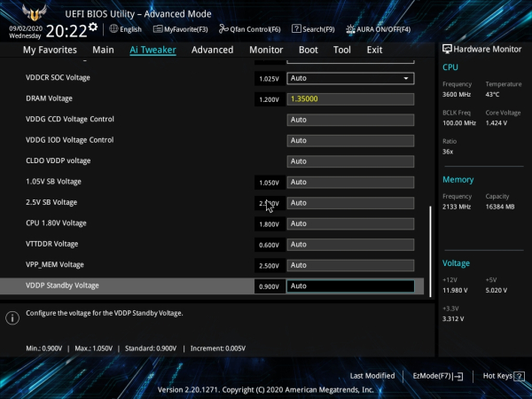
Task: Switch to the Tool tab
Action: pyautogui.click(x=342, y=50)
